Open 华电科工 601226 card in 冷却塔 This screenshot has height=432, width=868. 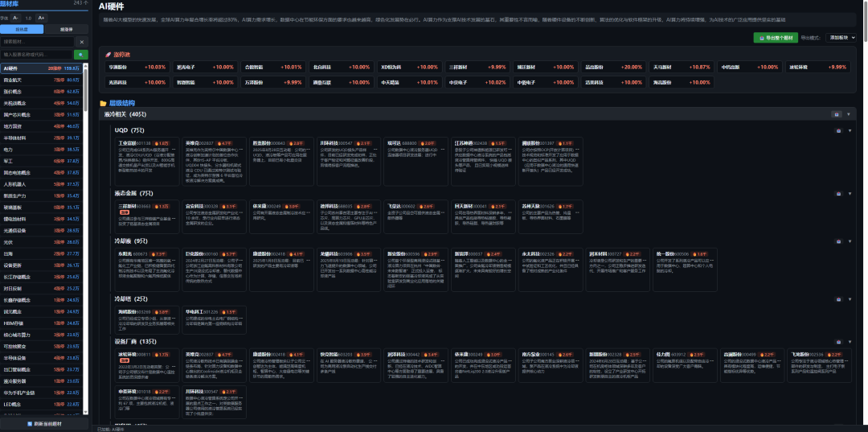coord(215,320)
